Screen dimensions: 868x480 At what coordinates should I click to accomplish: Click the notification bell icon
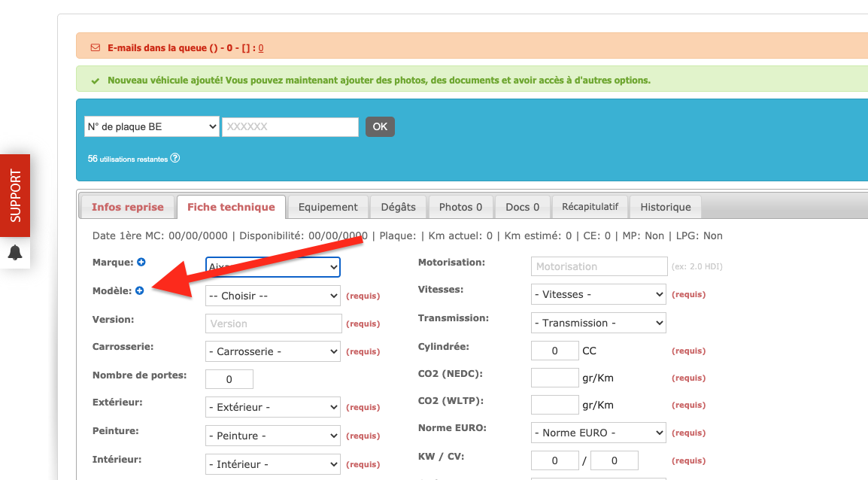click(15, 253)
